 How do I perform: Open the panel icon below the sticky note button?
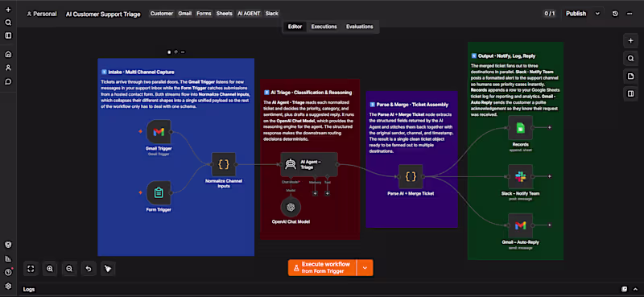coord(630,94)
